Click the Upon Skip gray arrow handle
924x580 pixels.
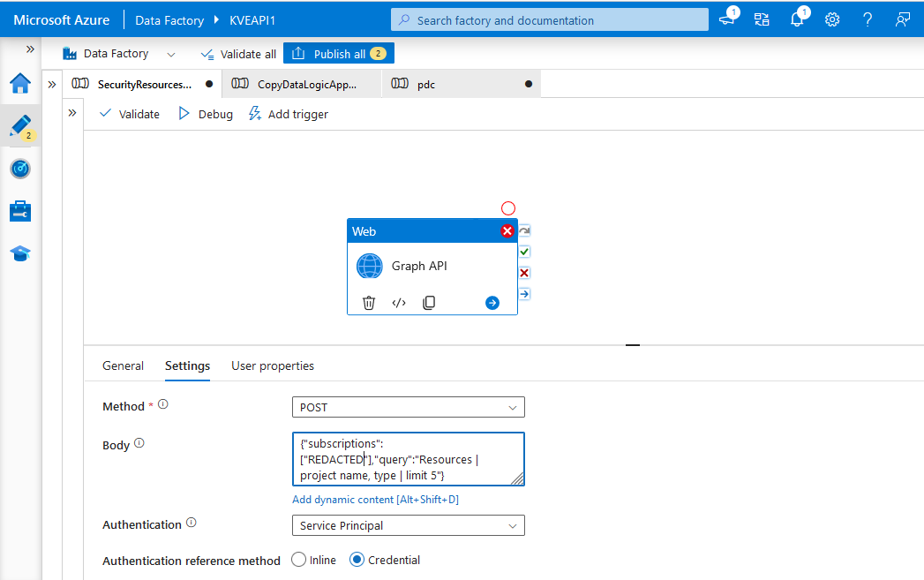pos(524,230)
